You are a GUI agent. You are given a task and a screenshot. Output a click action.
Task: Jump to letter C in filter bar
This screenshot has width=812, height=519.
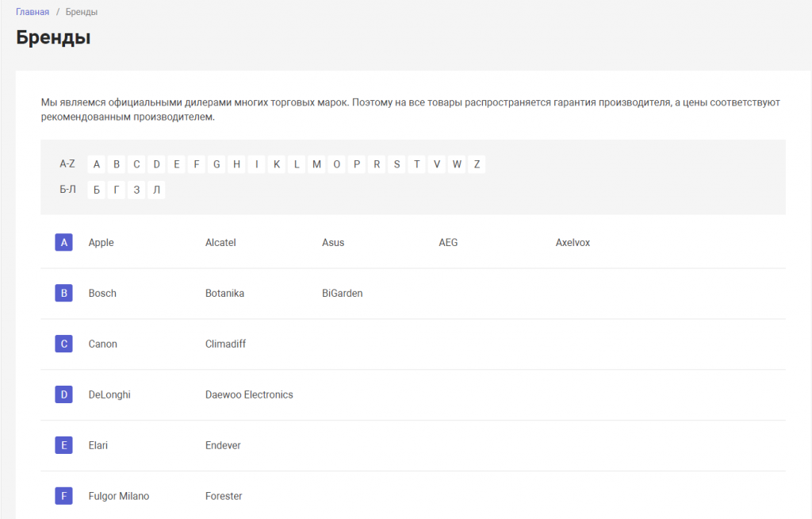pyautogui.click(x=136, y=164)
